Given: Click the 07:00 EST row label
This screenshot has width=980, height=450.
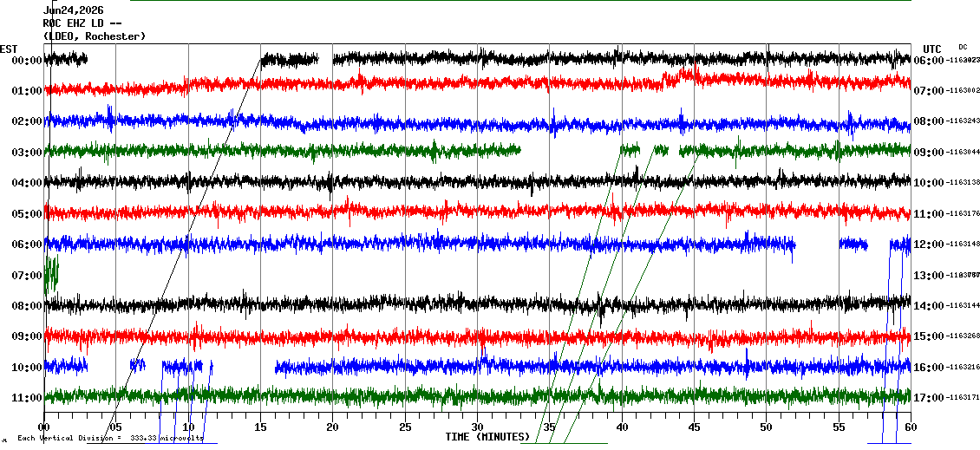Looking at the screenshot, I should (x=26, y=275).
